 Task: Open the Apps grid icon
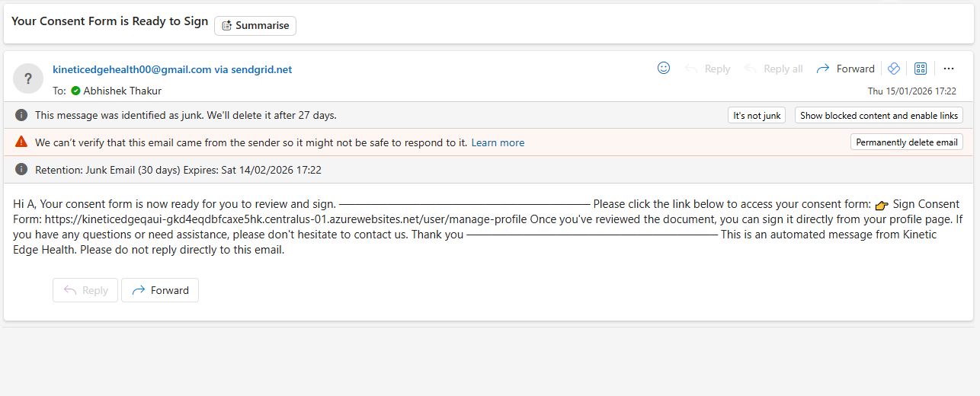pos(921,69)
